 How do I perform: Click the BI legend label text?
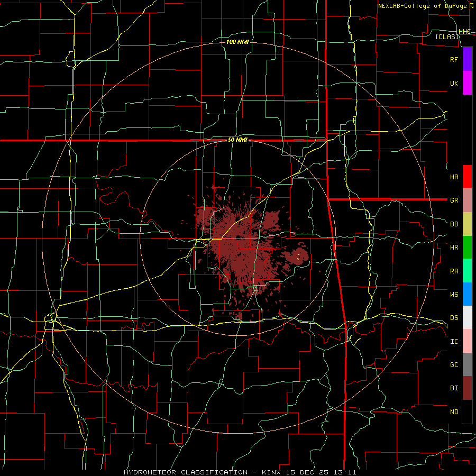click(454, 388)
